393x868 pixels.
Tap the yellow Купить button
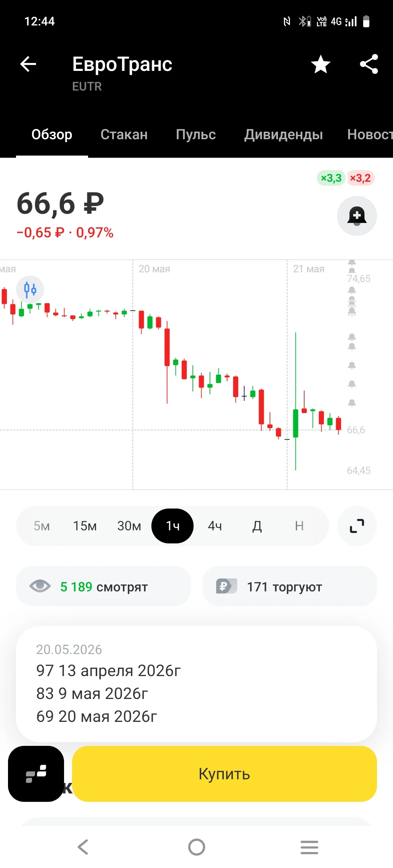(x=225, y=774)
